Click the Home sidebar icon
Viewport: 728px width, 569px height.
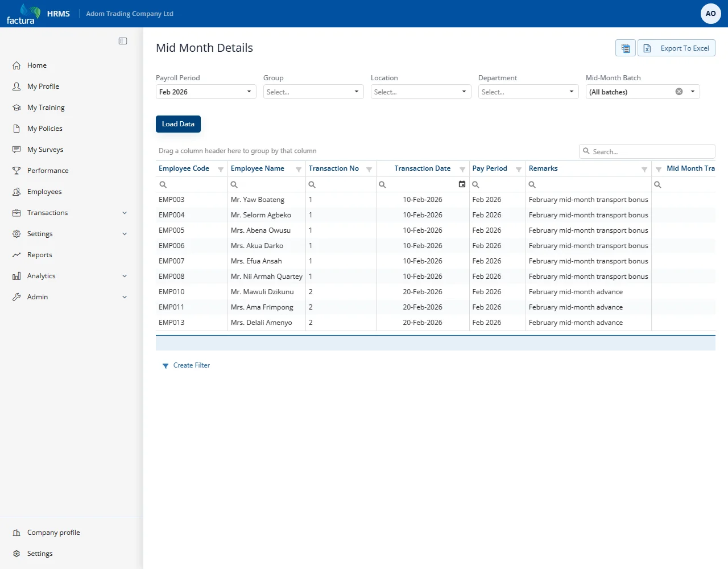point(16,65)
